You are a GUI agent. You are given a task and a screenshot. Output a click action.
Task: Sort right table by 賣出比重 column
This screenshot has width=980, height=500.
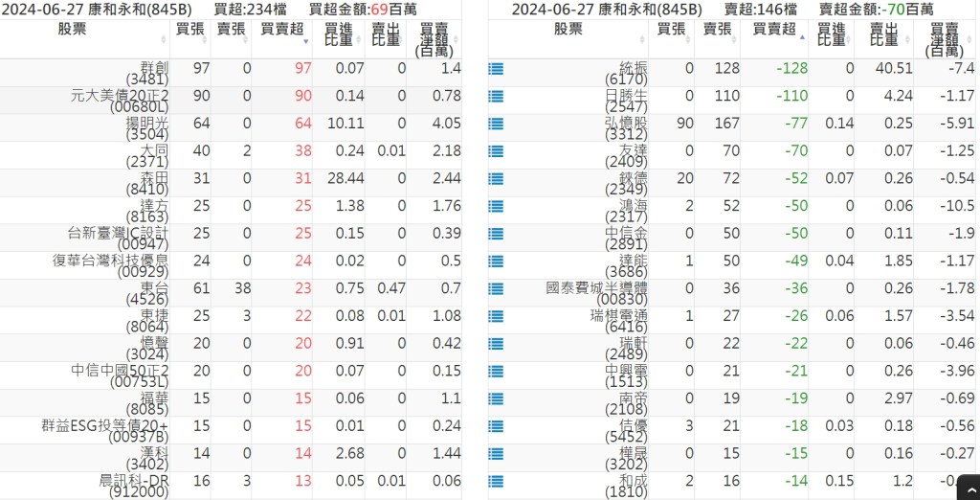(x=883, y=36)
